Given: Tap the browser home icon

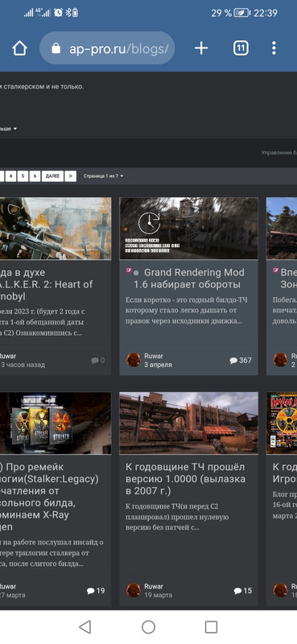Looking at the screenshot, I should tap(19, 48).
